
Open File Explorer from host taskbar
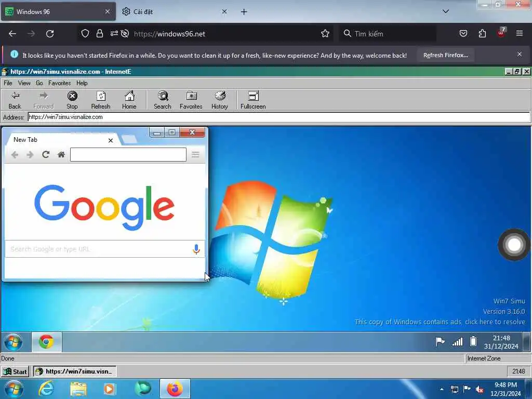point(78,389)
